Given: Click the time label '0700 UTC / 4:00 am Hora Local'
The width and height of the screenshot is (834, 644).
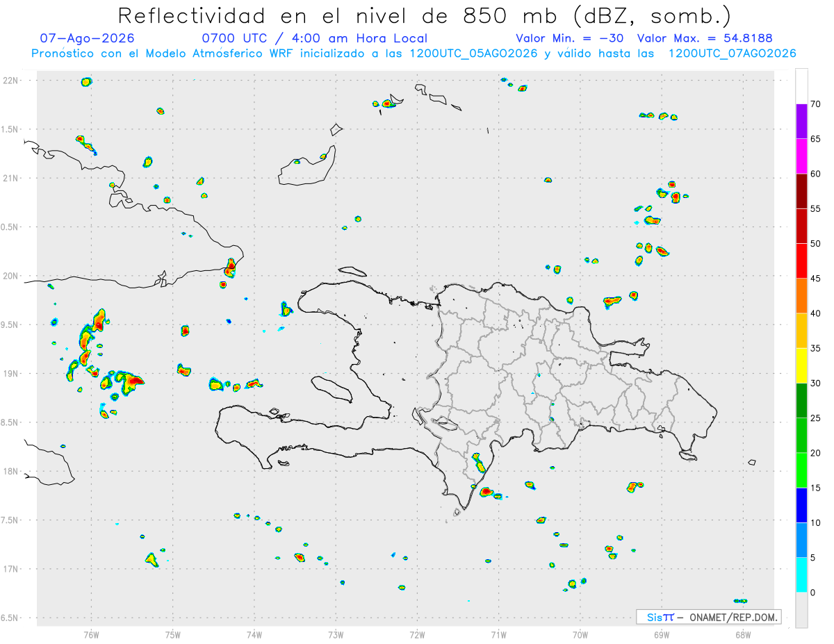Looking at the screenshot, I should 315,38.
